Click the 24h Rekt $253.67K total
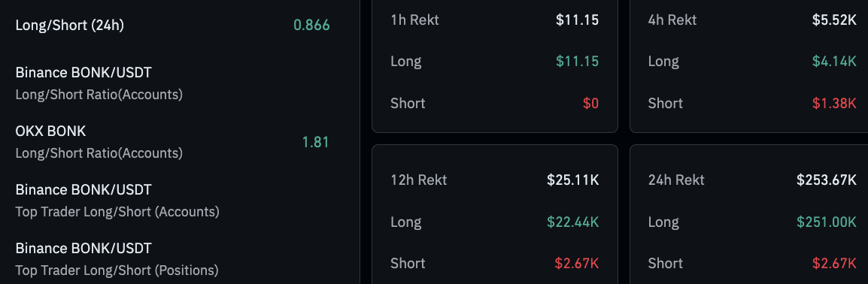Viewport: 868px width, 284px height. [827, 180]
